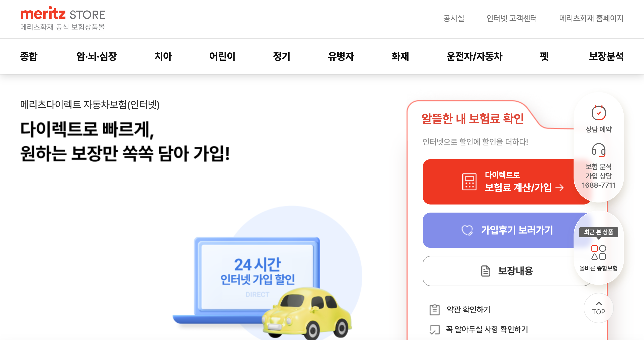This screenshot has height=340, width=644.
Task: Open the 운전자/자동차 category
Action: click(x=474, y=56)
